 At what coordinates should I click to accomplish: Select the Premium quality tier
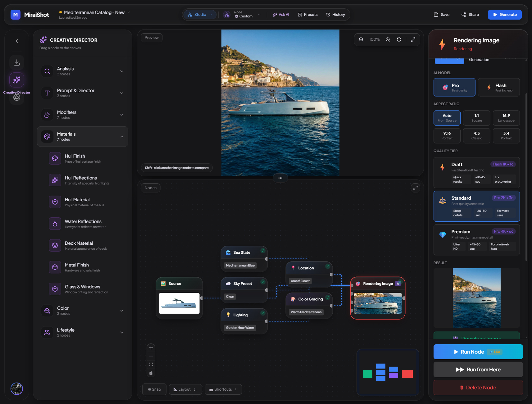(x=476, y=239)
